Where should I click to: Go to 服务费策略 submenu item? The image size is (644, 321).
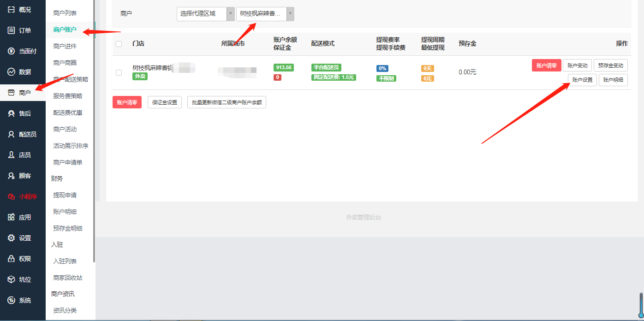point(68,96)
